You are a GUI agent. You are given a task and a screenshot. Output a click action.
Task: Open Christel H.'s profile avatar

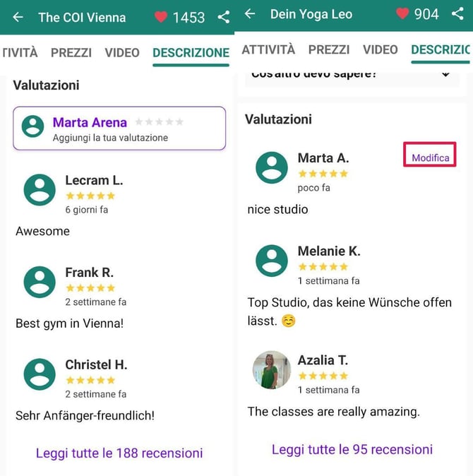[40, 374]
